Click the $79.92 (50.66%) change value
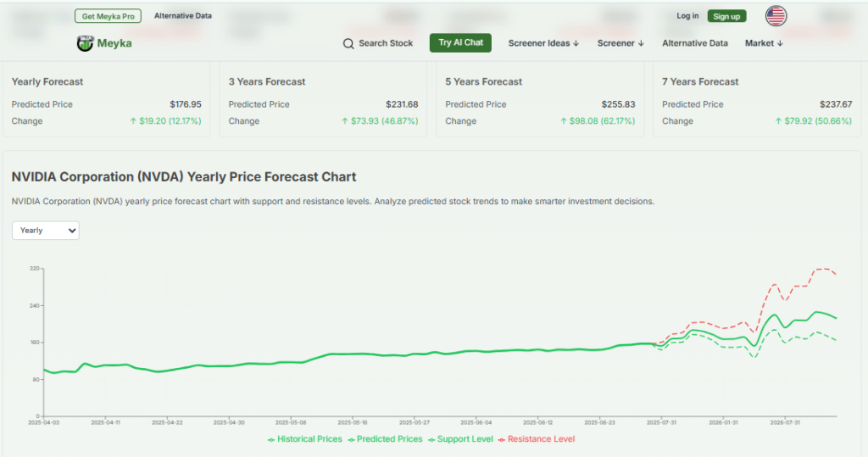868x457 pixels. pos(813,120)
